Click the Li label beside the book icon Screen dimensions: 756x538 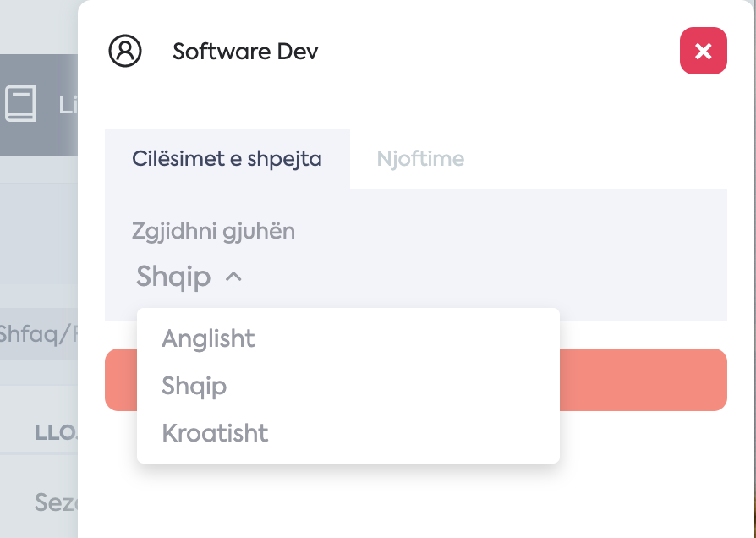coord(68,105)
